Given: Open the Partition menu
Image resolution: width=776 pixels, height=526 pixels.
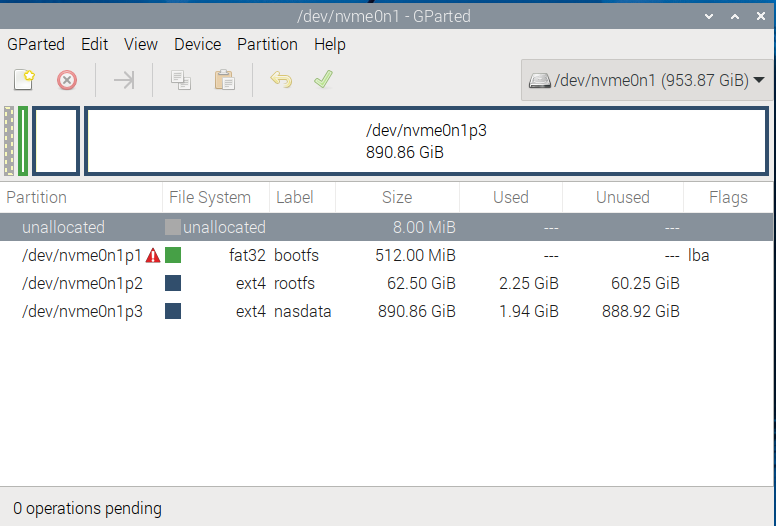Looking at the screenshot, I should tap(267, 45).
